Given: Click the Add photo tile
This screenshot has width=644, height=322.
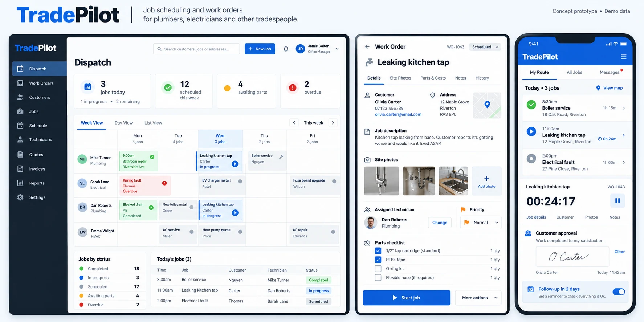Looking at the screenshot, I should point(486,181).
